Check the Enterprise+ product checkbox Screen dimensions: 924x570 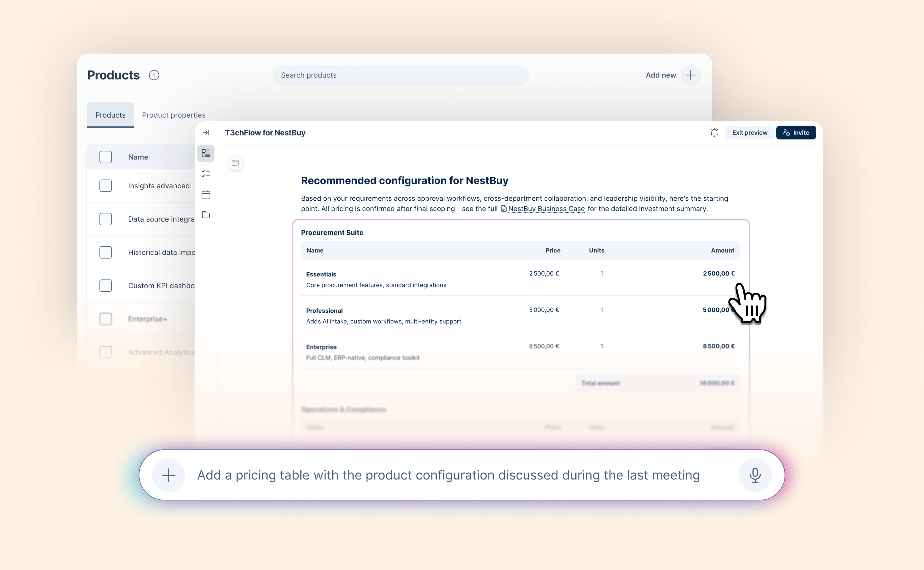[106, 319]
